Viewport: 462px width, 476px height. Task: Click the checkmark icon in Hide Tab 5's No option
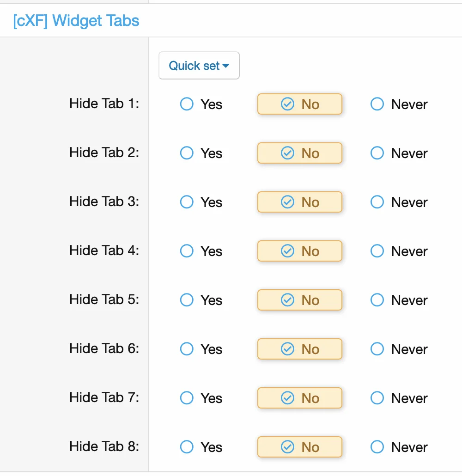[x=287, y=300]
